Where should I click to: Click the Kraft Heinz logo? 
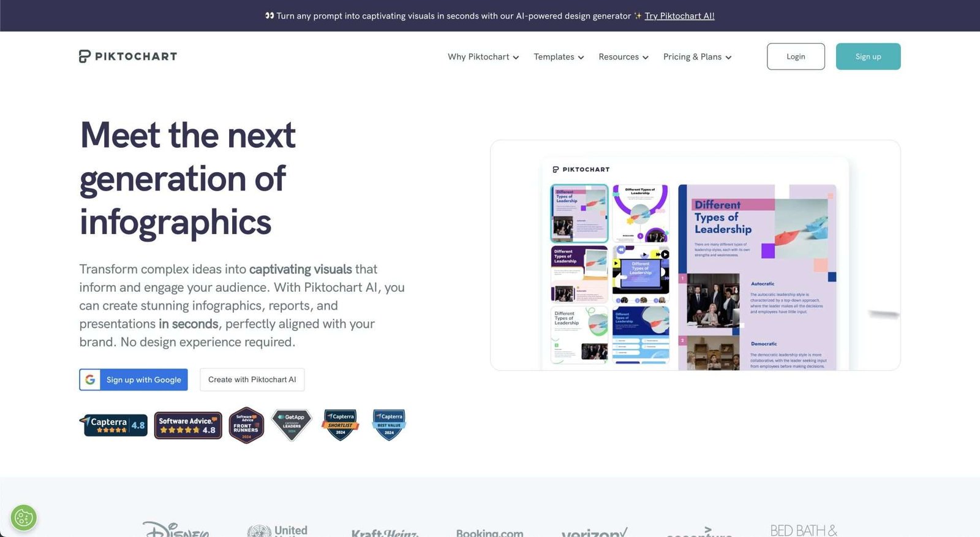click(x=385, y=533)
